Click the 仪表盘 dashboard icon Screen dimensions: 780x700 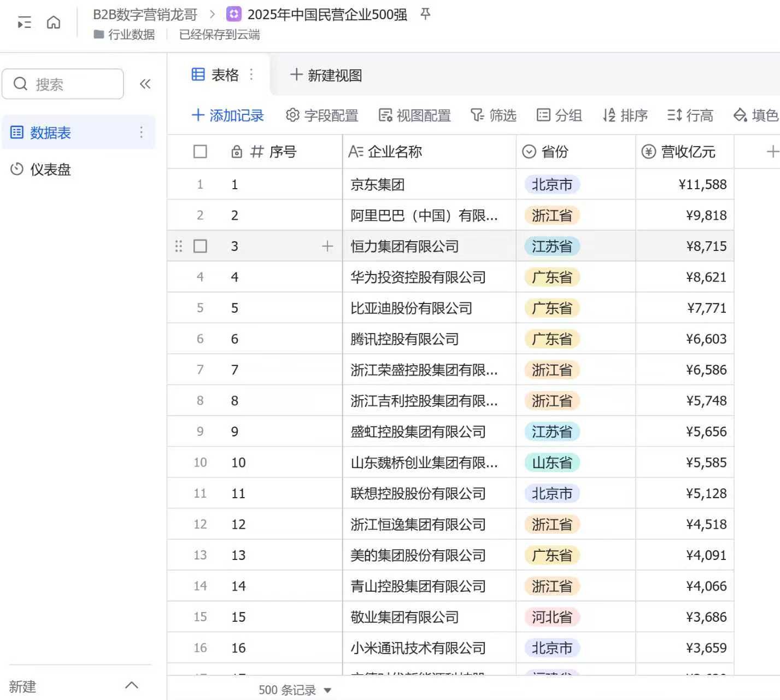click(17, 169)
